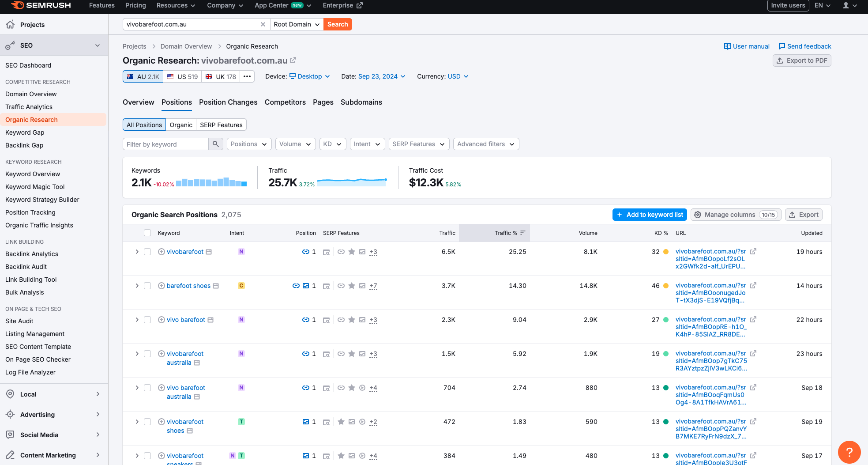Clear the domain search field with X icon
This screenshot has width=868, height=465.
(263, 24)
